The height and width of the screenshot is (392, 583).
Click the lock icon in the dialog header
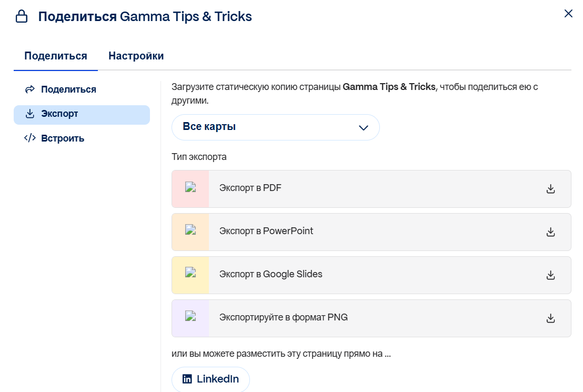[21, 16]
